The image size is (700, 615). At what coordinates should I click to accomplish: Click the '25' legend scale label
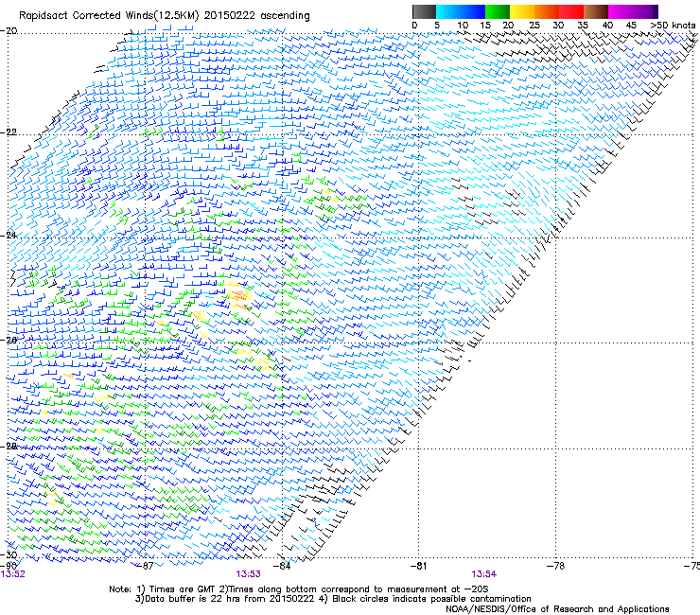tap(534, 26)
